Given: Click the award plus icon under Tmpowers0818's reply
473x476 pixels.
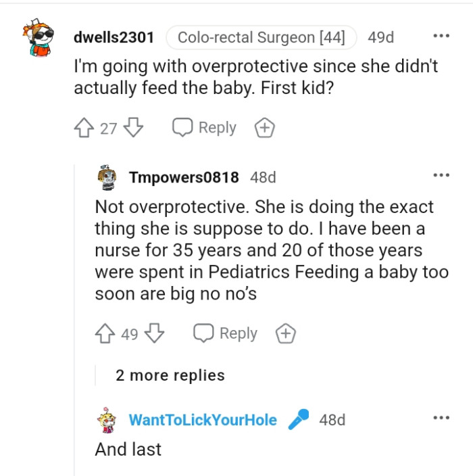Looking at the screenshot, I should click(286, 333).
